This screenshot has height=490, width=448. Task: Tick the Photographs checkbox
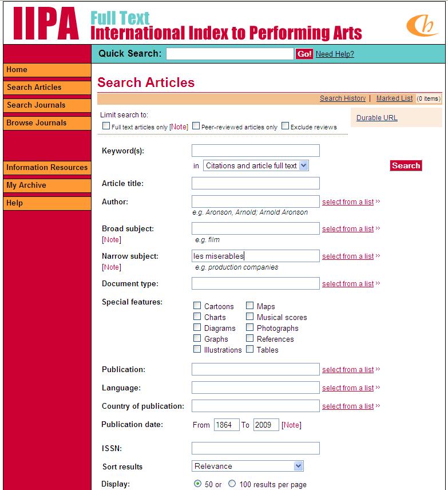[249, 327]
